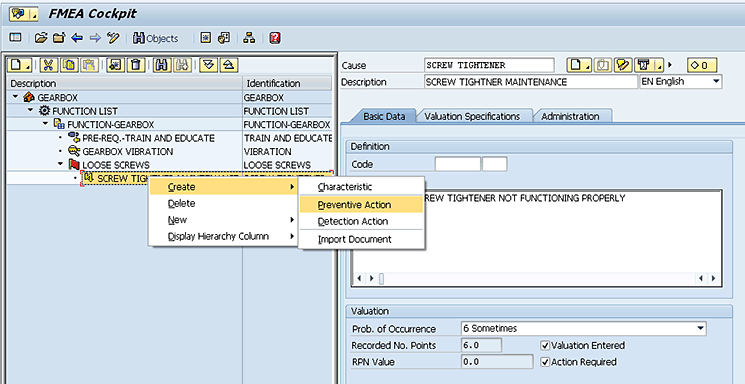Click the FMEA Cockpit title menu icon
Screen dimensions: 745x384
23,14
